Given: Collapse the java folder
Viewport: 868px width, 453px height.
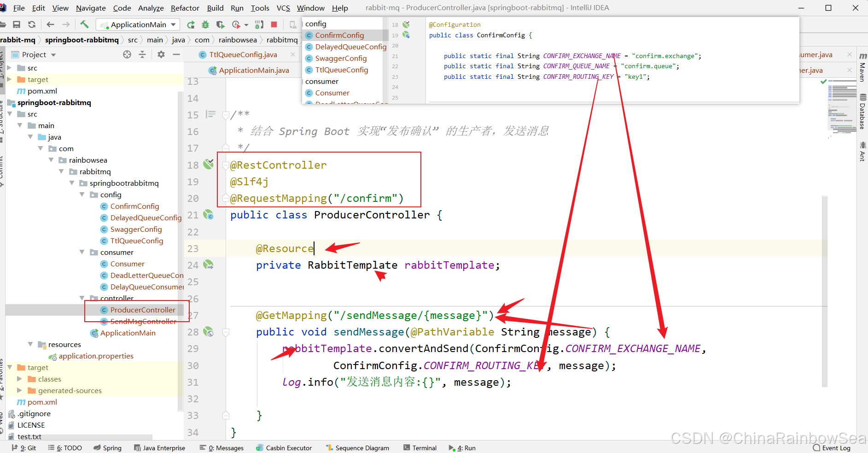Looking at the screenshot, I should (30, 137).
